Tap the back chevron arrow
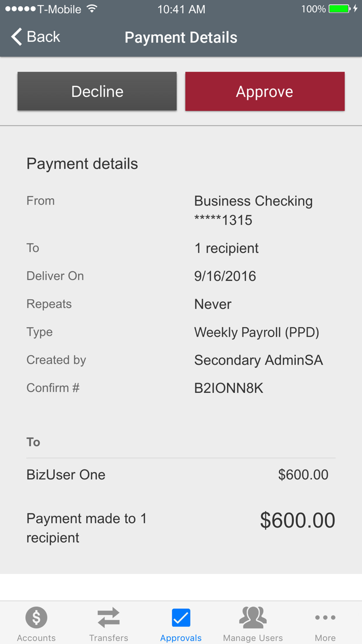The width and height of the screenshot is (362, 644). [17, 37]
